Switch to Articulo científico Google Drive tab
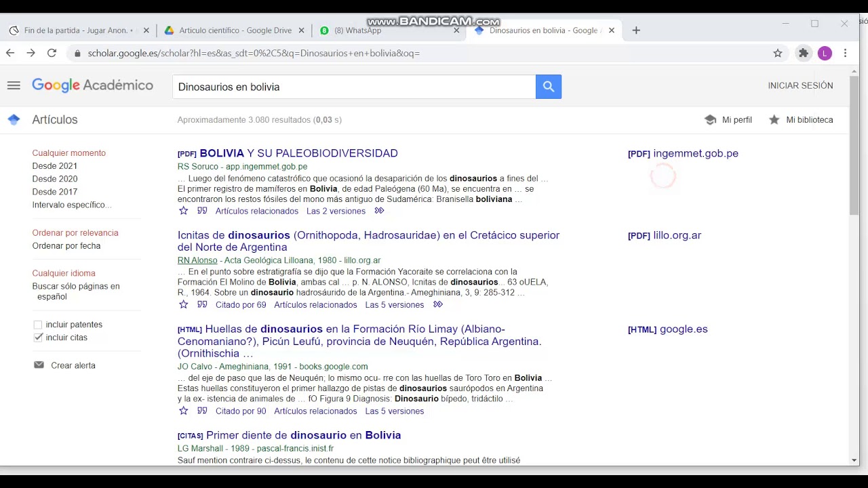The height and width of the screenshot is (488, 868). point(234,30)
